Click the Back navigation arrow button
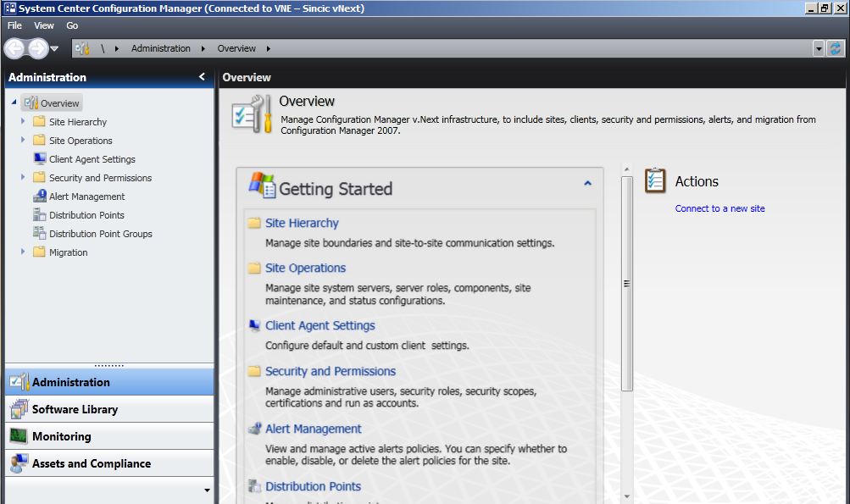This screenshot has width=850, height=504. 14,49
